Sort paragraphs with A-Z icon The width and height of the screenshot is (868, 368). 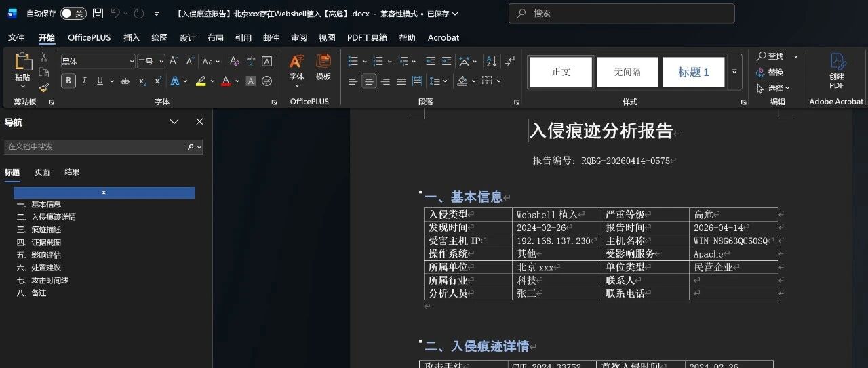coord(490,61)
